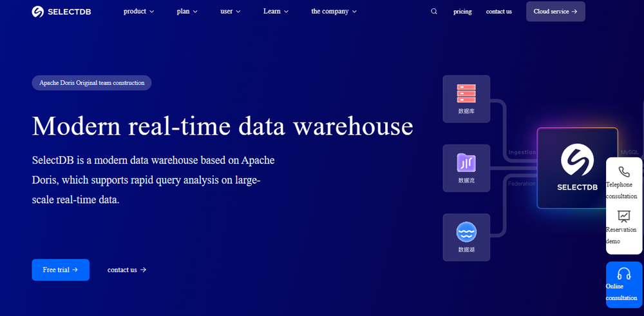Image resolution: width=644 pixels, height=316 pixels.
Task: Go to the pricing page
Action: pos(462,12)
